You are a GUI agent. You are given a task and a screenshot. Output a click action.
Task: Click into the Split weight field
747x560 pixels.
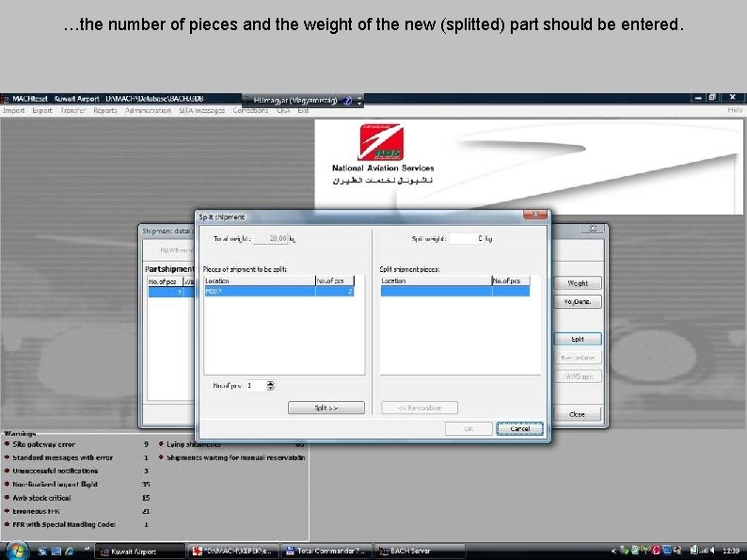coord(467,238)
